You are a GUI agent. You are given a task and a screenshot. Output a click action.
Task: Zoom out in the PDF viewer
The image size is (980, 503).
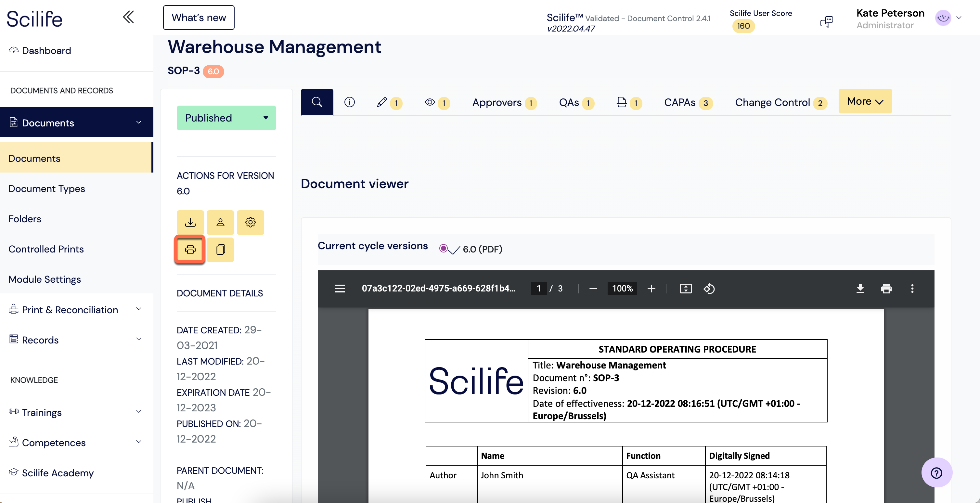[x=593, y=289]
